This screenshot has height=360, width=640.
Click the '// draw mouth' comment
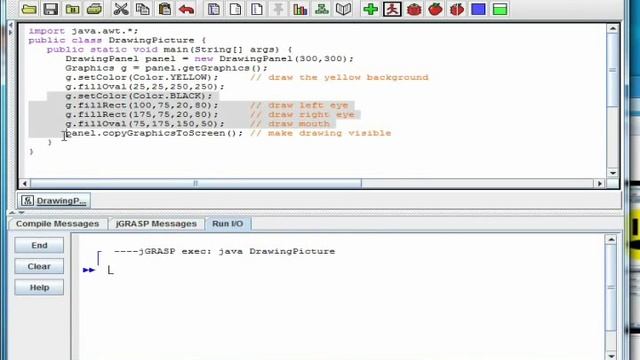(x=290, y=124)
